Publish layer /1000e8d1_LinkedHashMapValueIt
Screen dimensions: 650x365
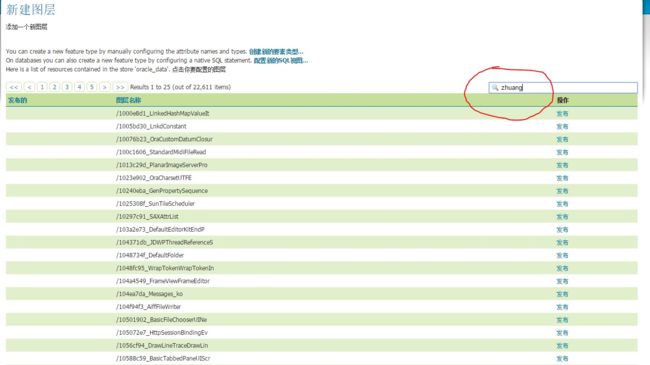[562, 113]
